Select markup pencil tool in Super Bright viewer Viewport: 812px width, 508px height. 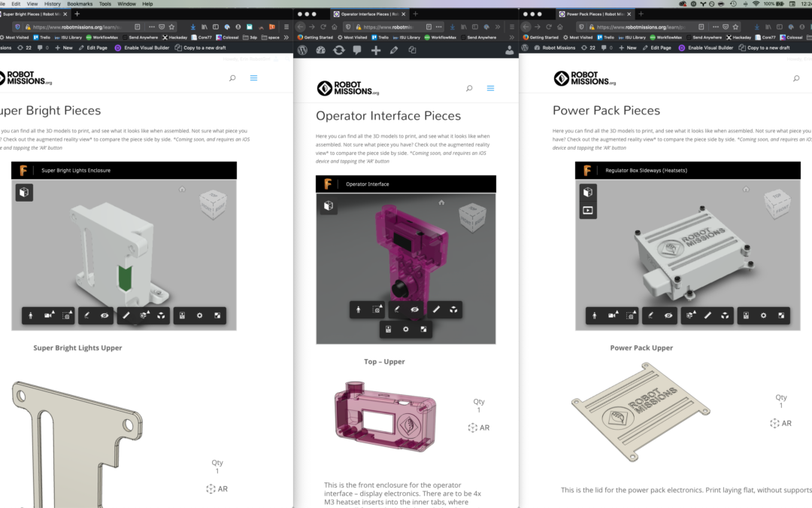(87, 315)
